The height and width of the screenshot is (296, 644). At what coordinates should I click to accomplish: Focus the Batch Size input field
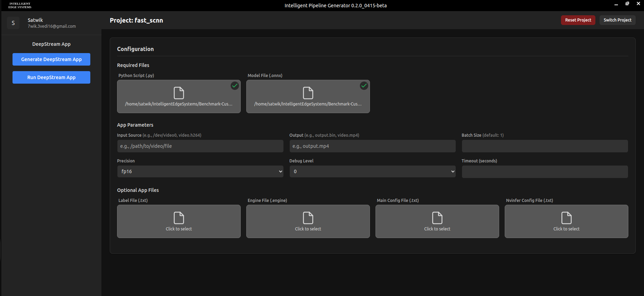(x=545, y=146)
